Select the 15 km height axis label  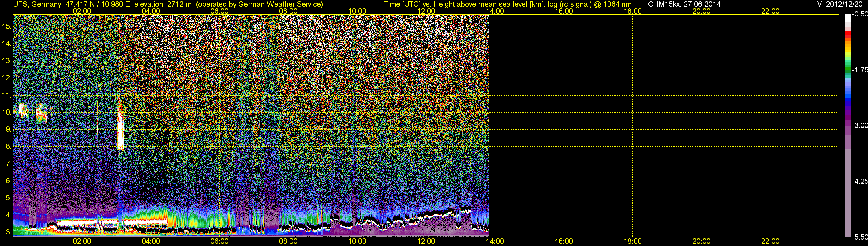coord(6,27)
